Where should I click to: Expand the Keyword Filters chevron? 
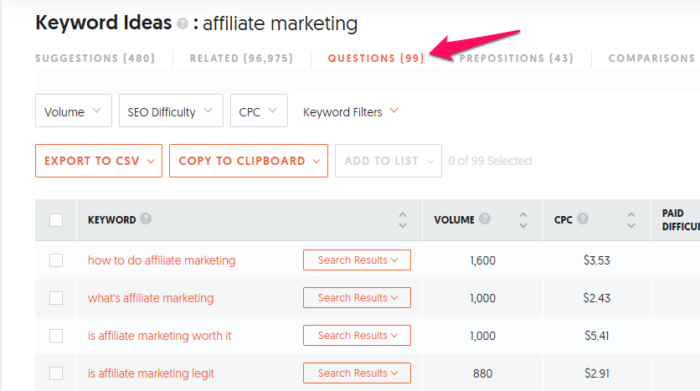[394, 111]
